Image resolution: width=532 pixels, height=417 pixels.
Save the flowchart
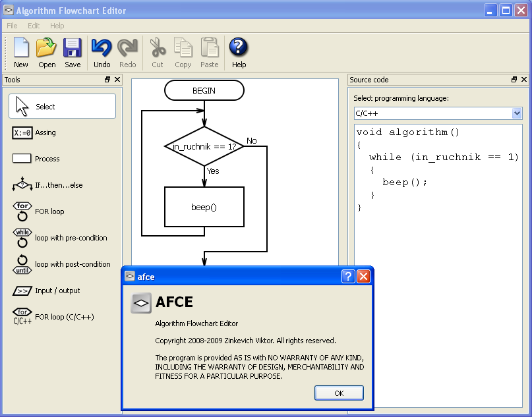[73, 51]
